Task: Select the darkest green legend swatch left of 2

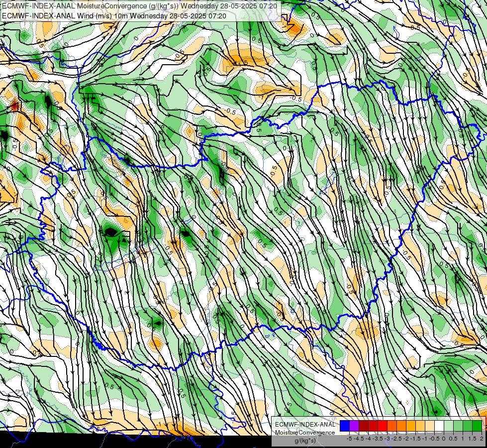Action: (478, 426)
